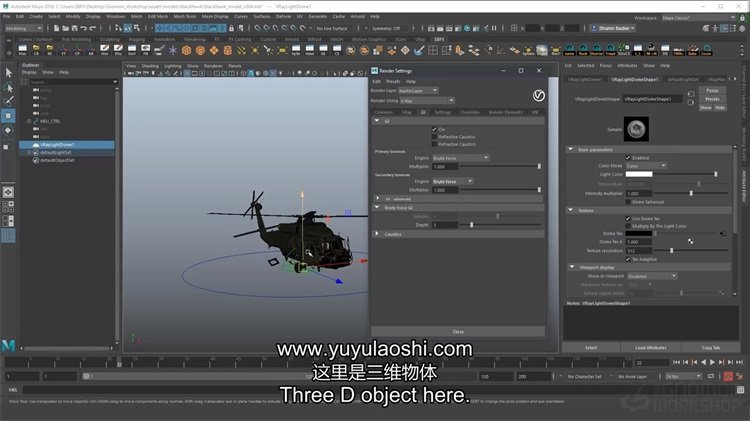Select the arrow Select tool in toolbox
Image resolution: width=750 pixels, height=421 pixels.
(9, 73)
